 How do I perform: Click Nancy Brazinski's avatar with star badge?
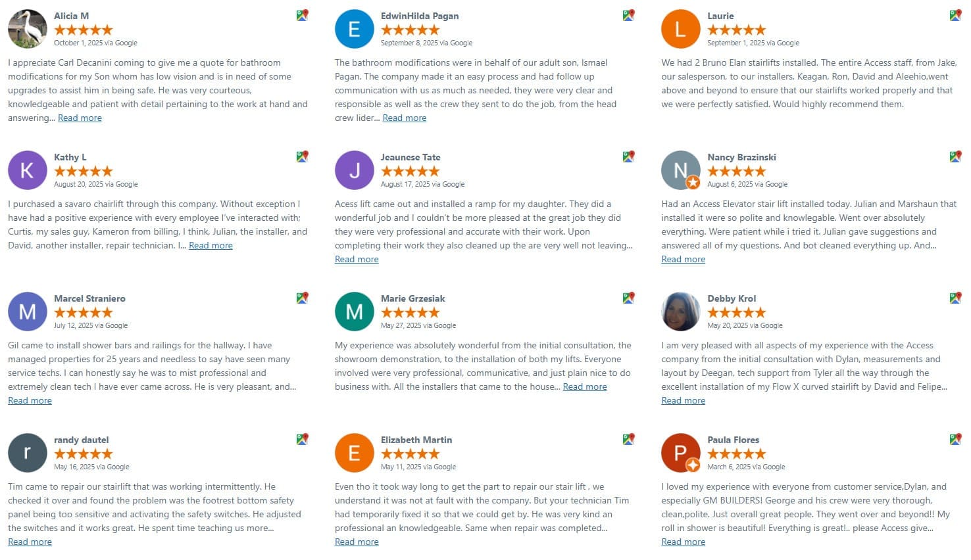(680, 170)
